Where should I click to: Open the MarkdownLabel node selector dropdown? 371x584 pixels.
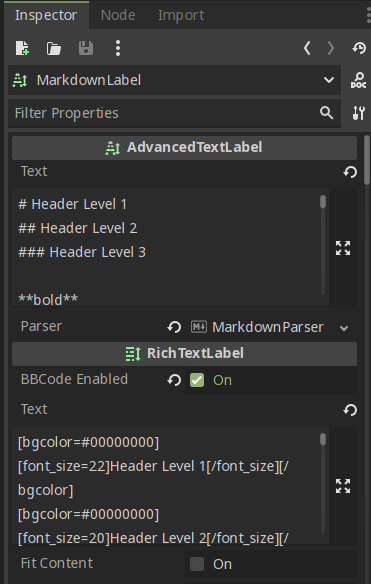[x=174, y=80]
